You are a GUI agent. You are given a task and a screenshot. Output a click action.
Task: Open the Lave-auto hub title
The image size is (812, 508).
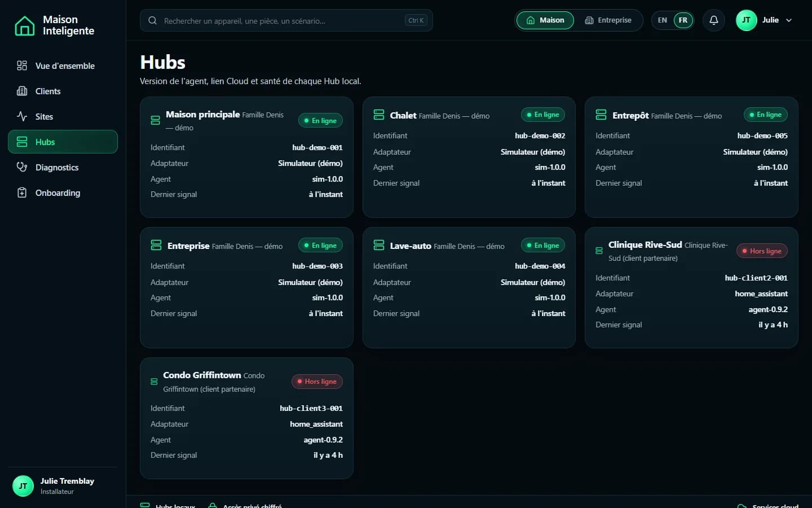pos(411,246)
